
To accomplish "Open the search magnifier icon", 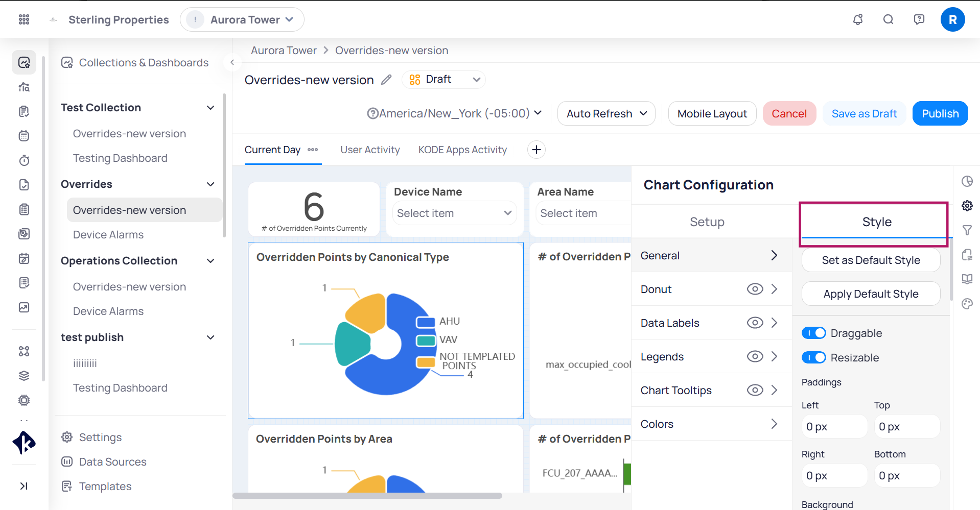I will click(889, 19).
